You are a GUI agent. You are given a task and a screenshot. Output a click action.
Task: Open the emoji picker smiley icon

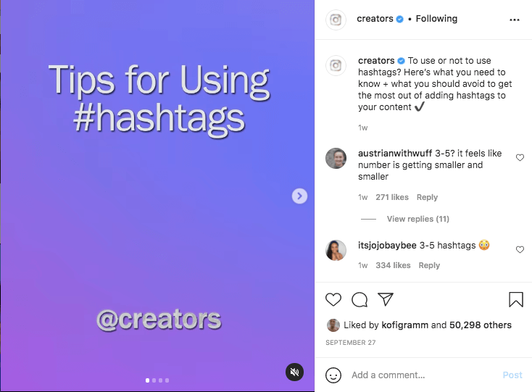point(333,375)
